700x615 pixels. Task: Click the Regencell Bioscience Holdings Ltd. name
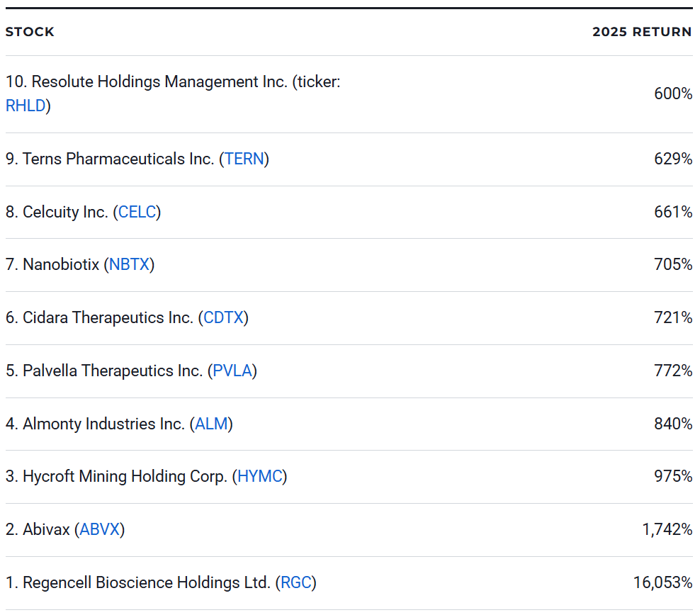147,583
